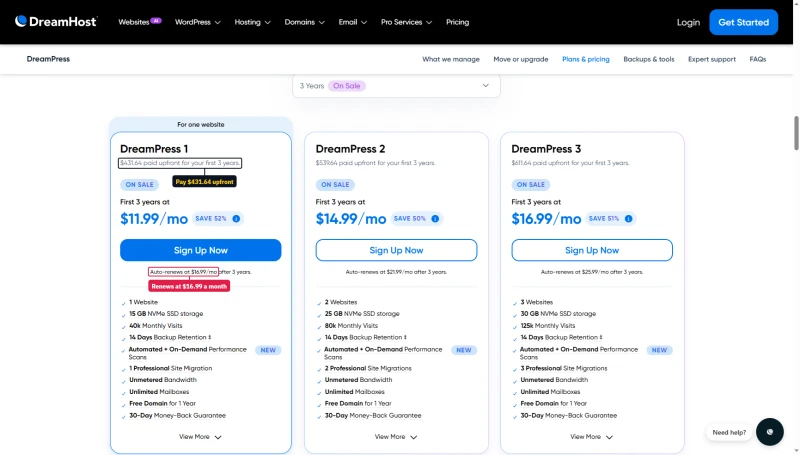Click the Login link
Viewport: 800px width, 455px height.
(688, 22)
